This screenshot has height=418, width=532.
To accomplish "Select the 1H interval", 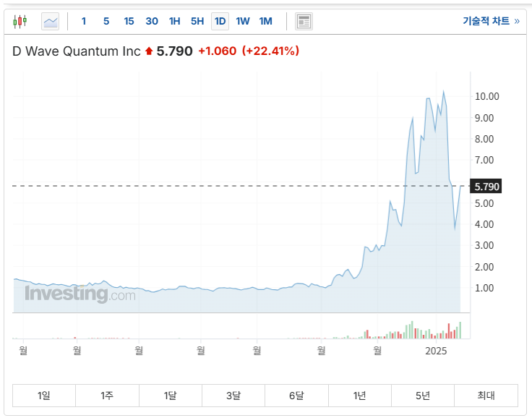I will click(x=174, y=22).
